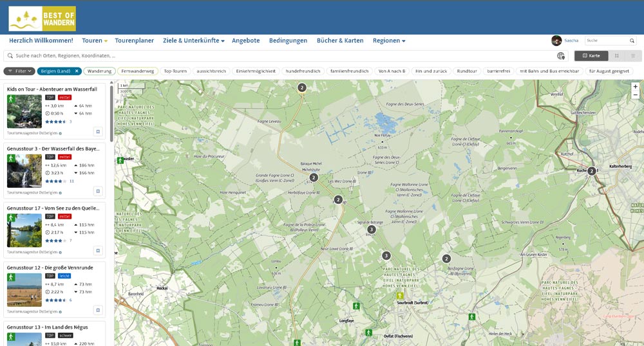Enable the Hin und zurück filter
Viewport: 644px width, 346px height.
[431, 71]
